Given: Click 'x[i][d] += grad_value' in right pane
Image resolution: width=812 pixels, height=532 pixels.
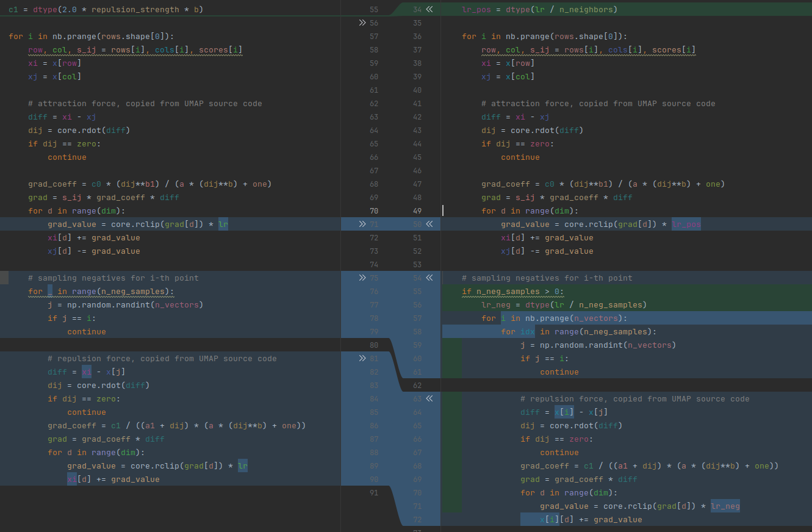Looking at the screenshot, I should 591,519.
